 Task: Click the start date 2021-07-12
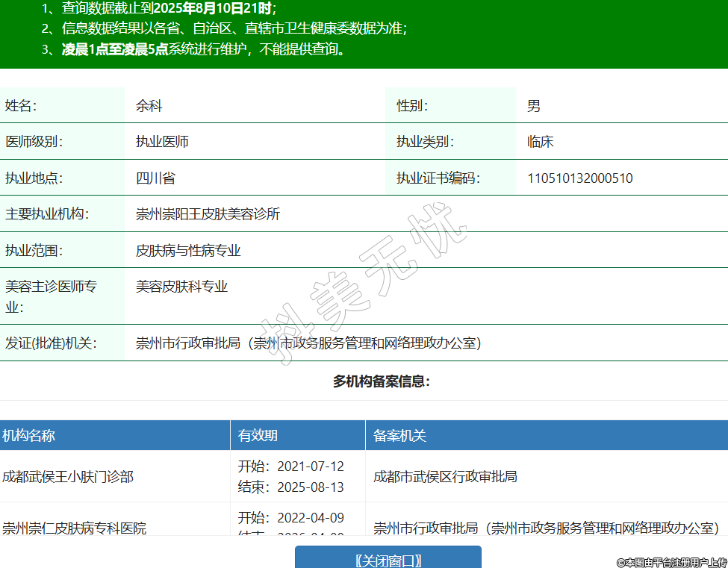(x=310, y=466)
